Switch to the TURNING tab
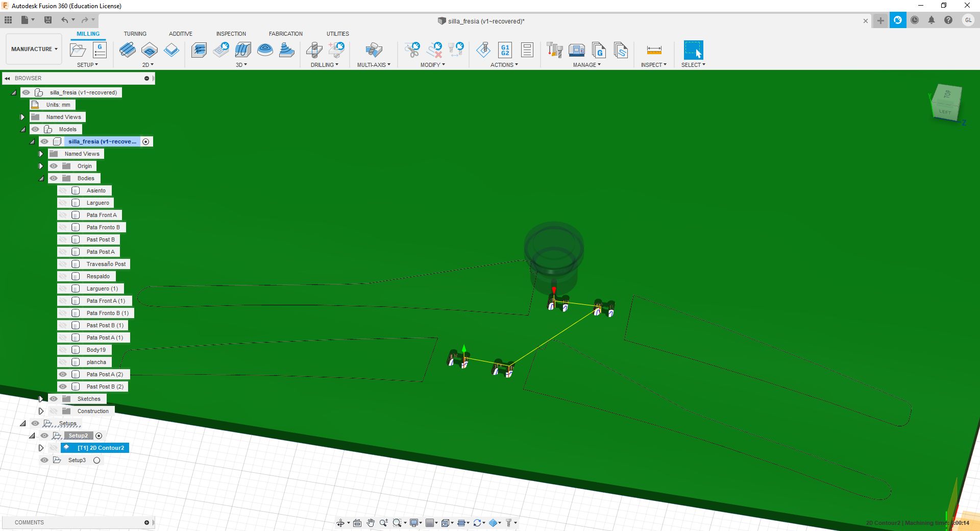The height and width of the screenshot is (531, 980). pos(135,34)
